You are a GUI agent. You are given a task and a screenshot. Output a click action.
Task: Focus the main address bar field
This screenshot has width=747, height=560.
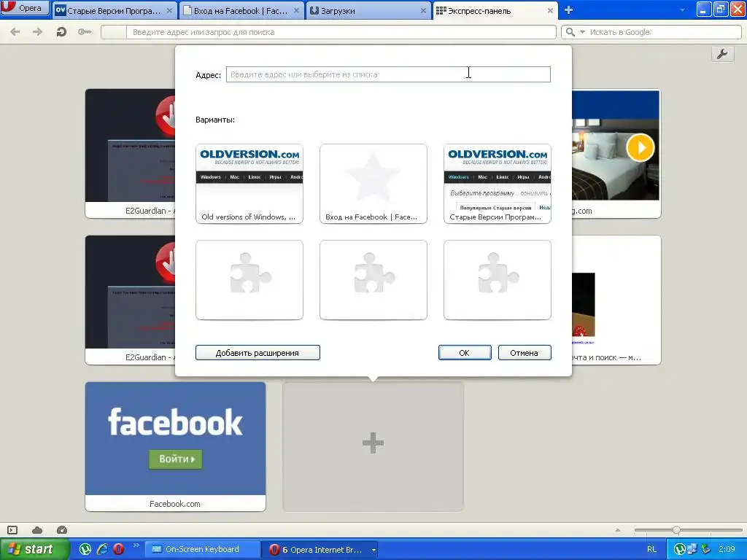click(341, 32)
